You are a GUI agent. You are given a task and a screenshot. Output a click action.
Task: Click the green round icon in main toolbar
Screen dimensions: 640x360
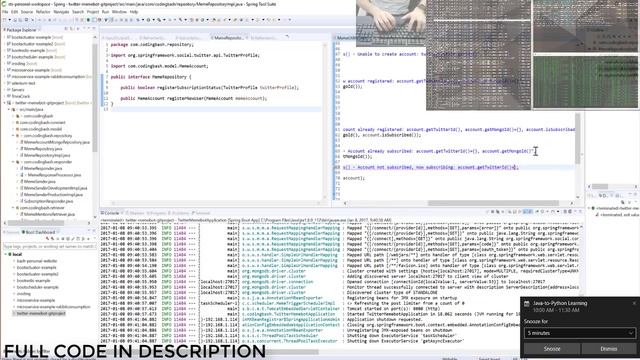[x=88, y=20]
